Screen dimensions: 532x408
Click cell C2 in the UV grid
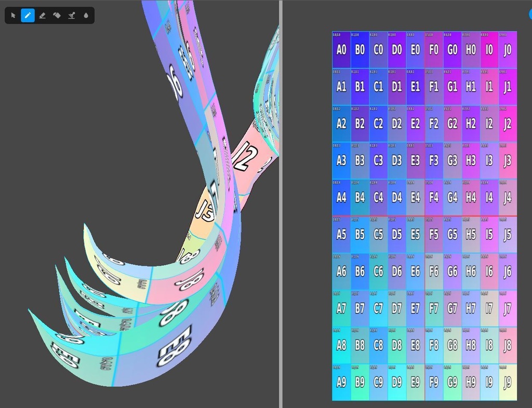[x=378, y=124]
